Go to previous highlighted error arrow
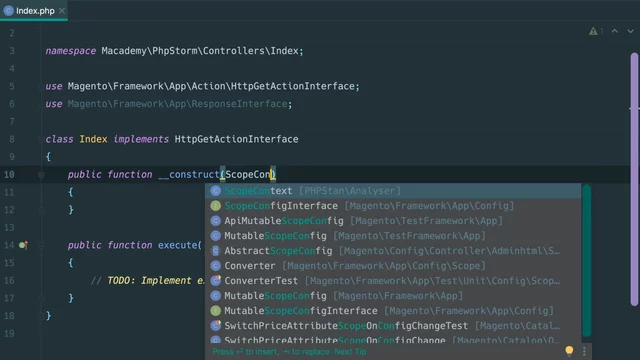Image resolution: width=640 pixels, height=360 pixels. (615, 31)
